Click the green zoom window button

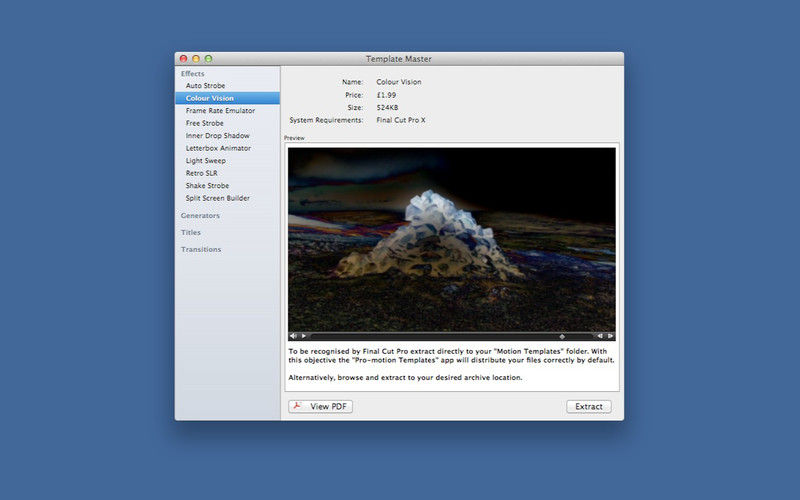[208, 59]
